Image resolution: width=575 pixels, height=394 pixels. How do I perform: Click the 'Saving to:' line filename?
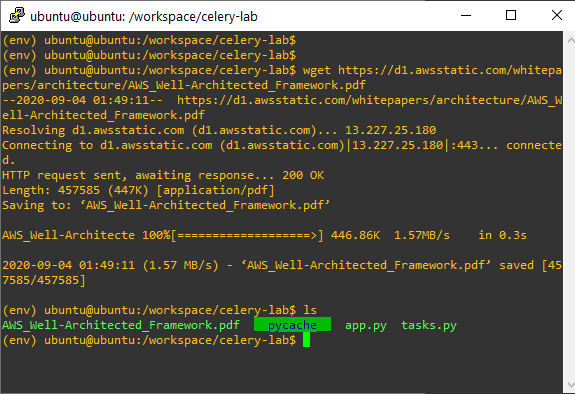[x=205, y=205]
